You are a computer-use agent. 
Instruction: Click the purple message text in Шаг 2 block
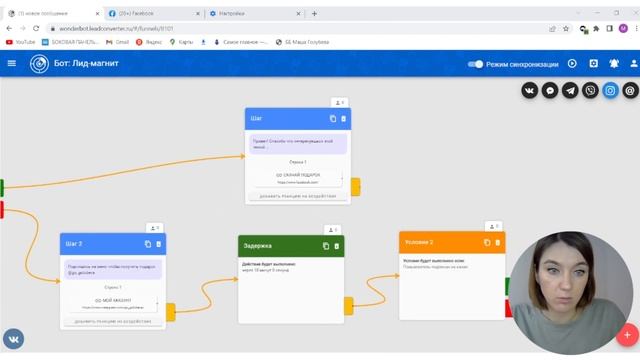[113, 269]
